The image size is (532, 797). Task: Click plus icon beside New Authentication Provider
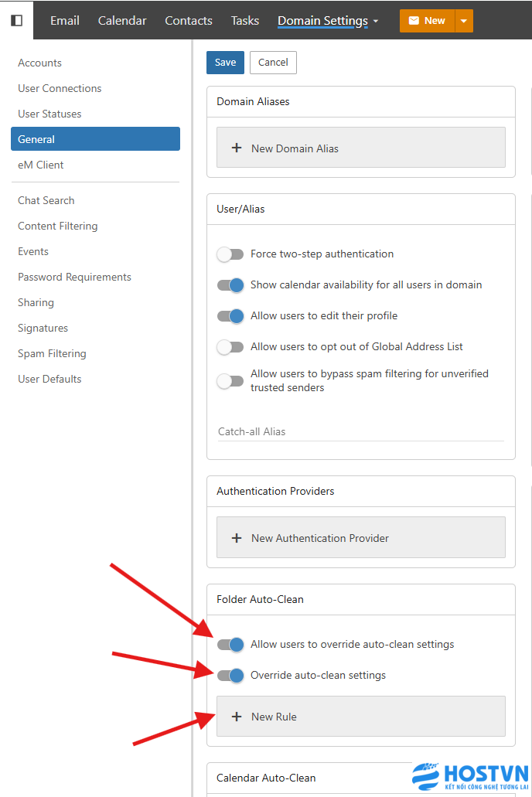coord(237,538)
